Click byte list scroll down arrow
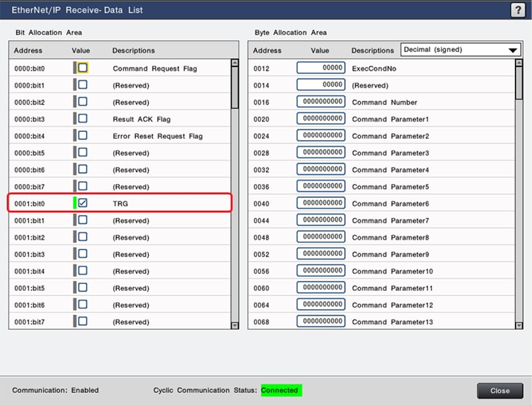This screenshot has height=405, width=532. 519,325
